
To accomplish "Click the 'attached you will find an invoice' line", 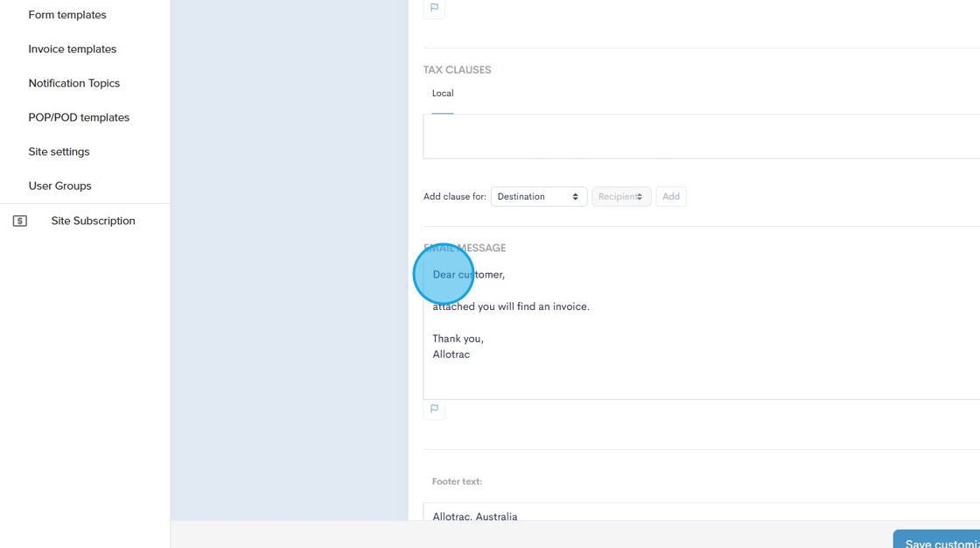I will click(511, 306).
